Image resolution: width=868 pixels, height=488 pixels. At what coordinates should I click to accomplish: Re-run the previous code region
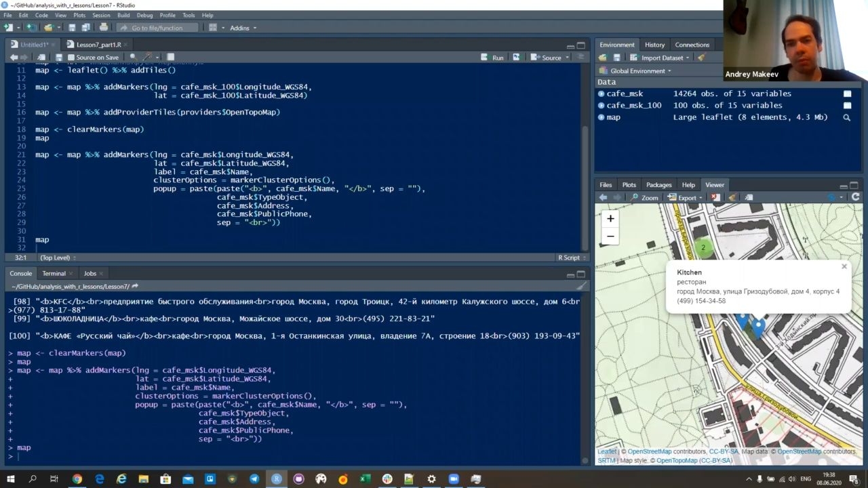(x=516, y=58)
